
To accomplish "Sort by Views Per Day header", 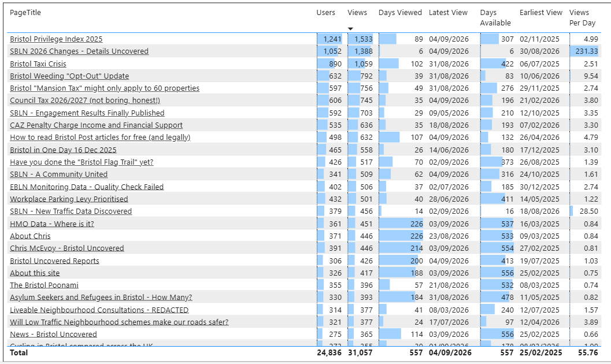I will point(582,17).
